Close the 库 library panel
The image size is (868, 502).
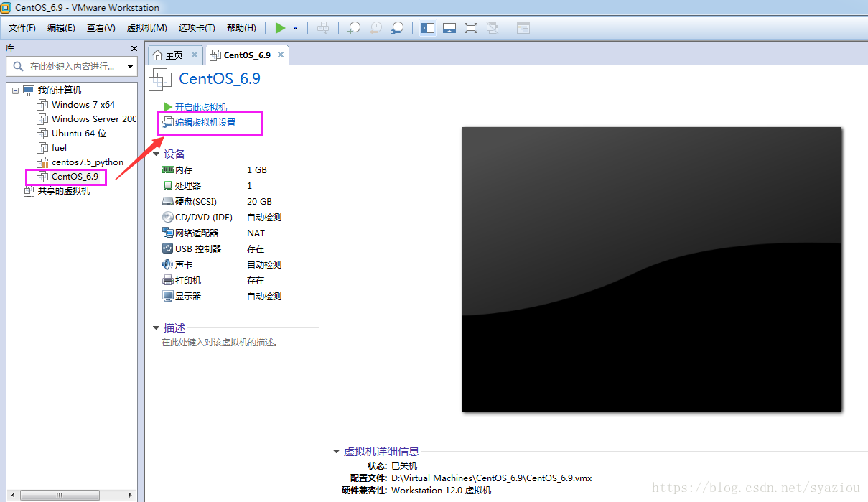[x=134, y=48]
